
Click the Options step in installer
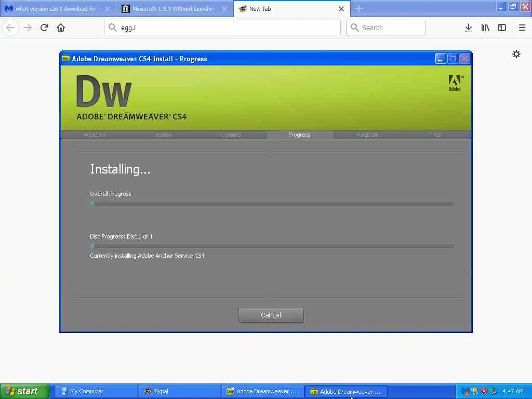click(x=231, y=135)
